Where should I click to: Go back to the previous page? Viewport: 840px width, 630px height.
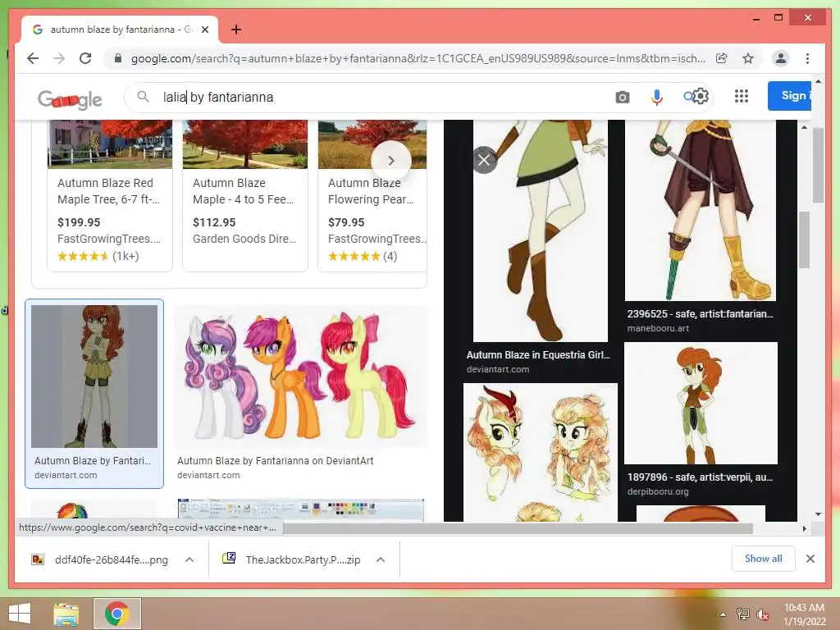tap(33, 58)
